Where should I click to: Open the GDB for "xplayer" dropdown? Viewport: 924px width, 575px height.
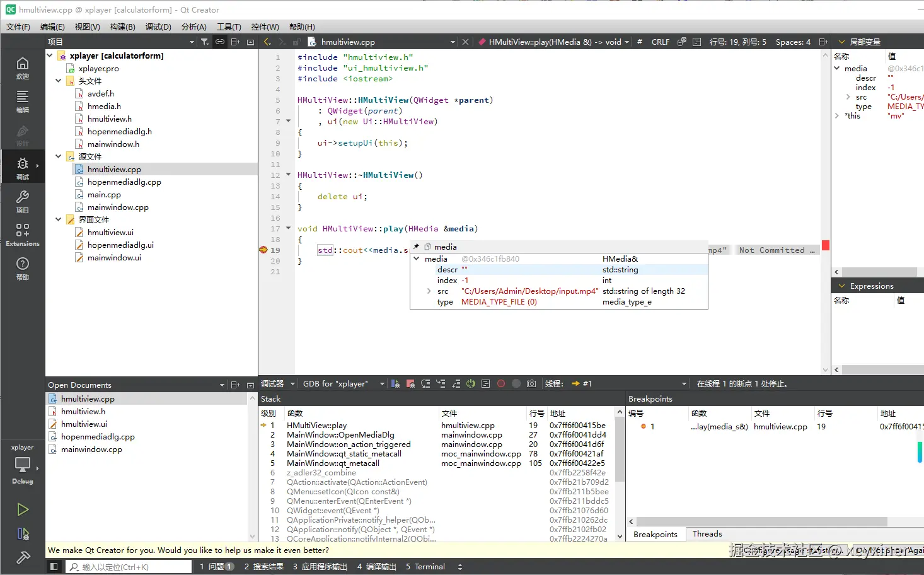[344, 383]
